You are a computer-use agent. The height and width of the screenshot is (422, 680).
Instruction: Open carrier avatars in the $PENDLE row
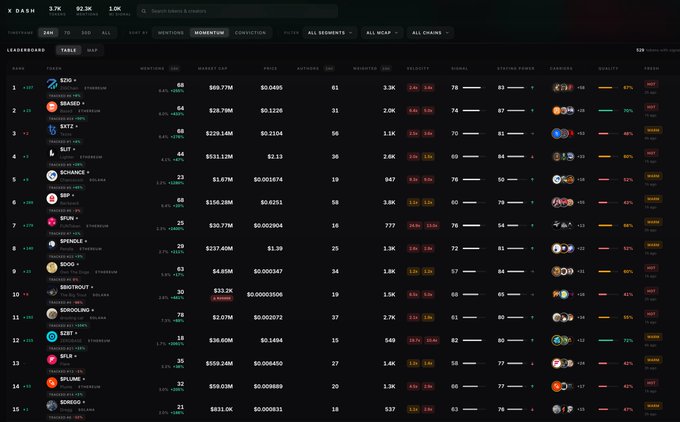[563, 249]
